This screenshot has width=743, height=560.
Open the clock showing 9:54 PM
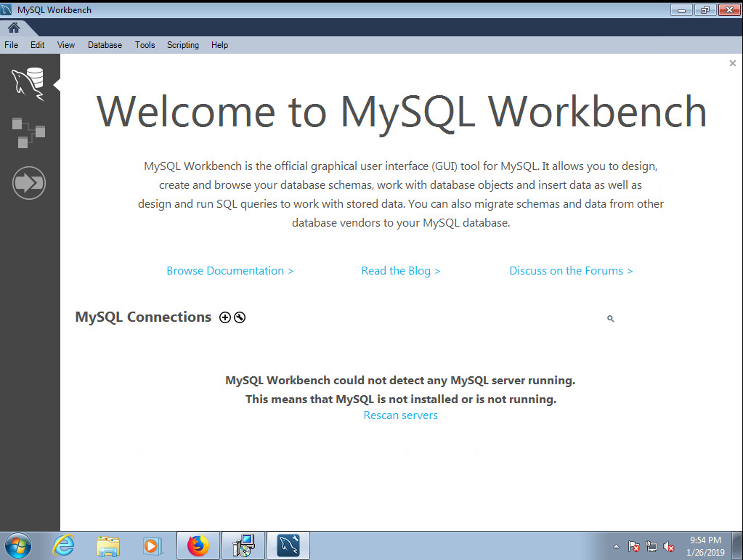point(705,546)
